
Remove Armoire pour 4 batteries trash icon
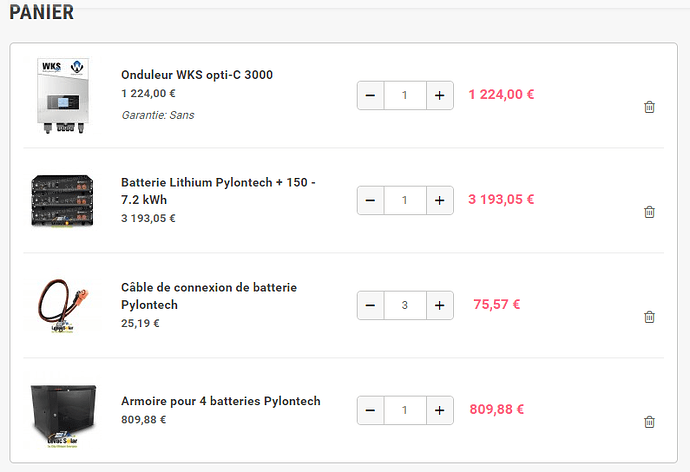pos(649,422)
